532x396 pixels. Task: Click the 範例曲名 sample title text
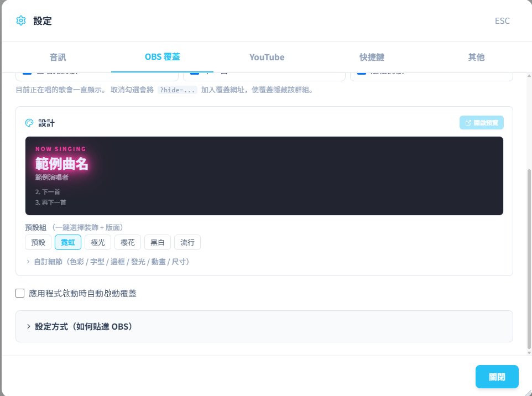point(62,164)
